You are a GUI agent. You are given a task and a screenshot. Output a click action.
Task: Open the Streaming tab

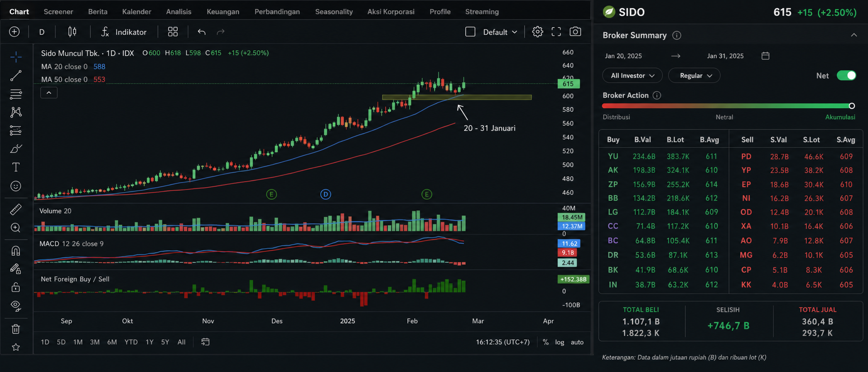482,12
